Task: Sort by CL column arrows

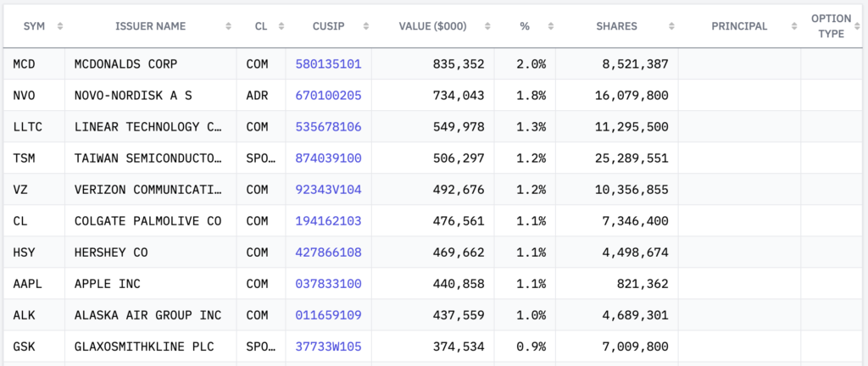Action: pyautogui.click(x=281, y=26)
